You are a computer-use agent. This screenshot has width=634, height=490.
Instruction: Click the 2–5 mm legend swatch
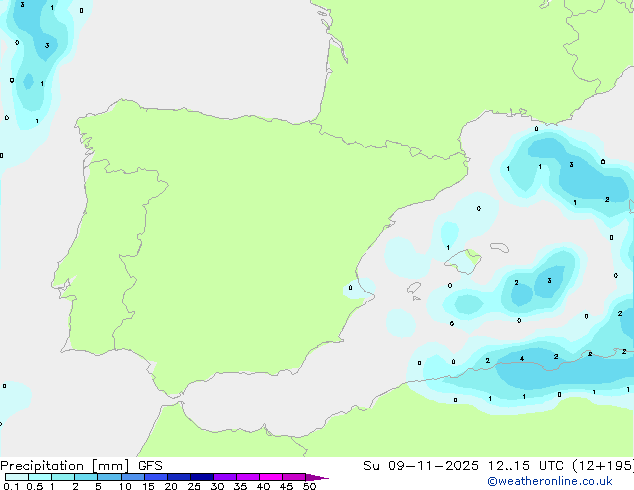coord(86,477)
